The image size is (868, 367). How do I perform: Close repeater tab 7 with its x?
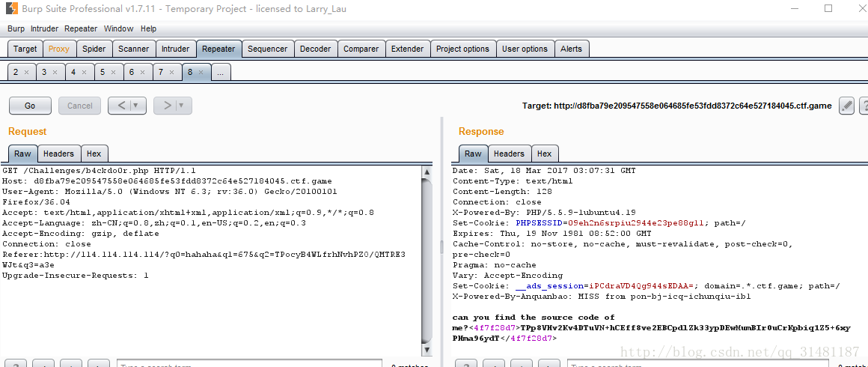click(171, 73)
